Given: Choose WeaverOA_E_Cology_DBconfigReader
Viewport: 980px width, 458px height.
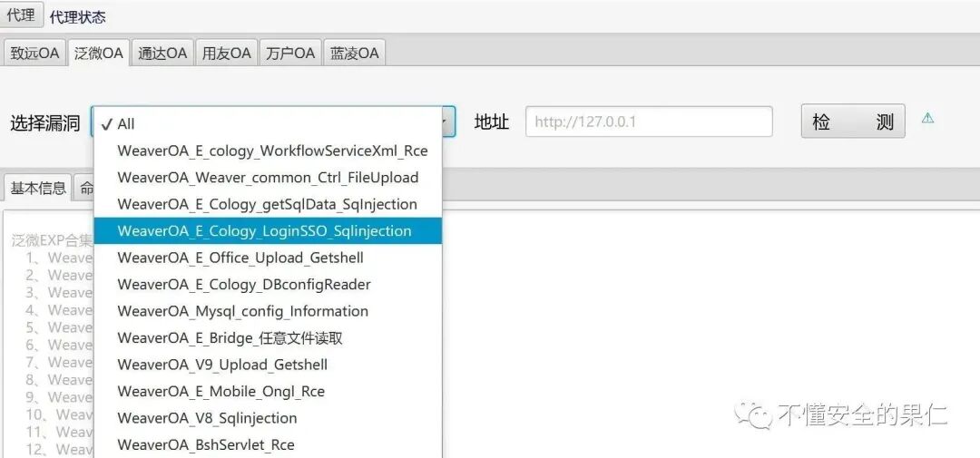Looking at the screenshot, I should [x=268, y=284].
